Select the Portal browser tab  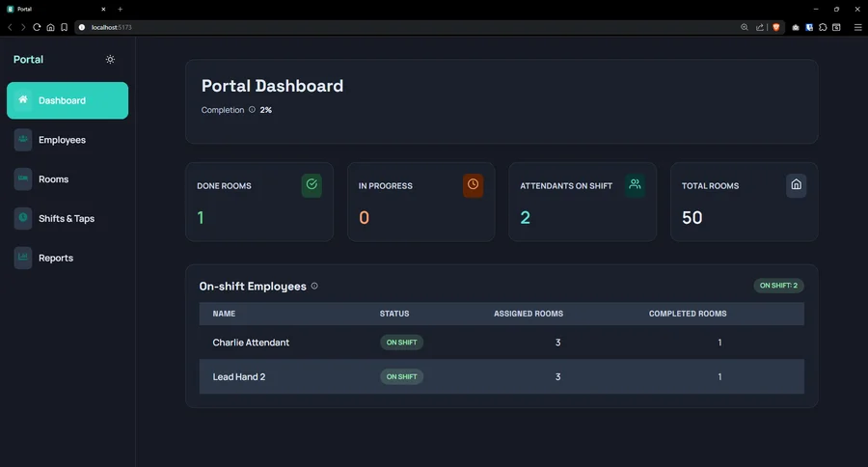[57, 9]
